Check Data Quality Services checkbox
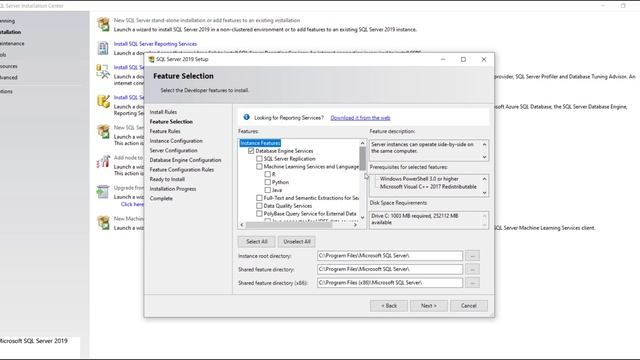The image size is (640, 360). click(x=259, y=206)
